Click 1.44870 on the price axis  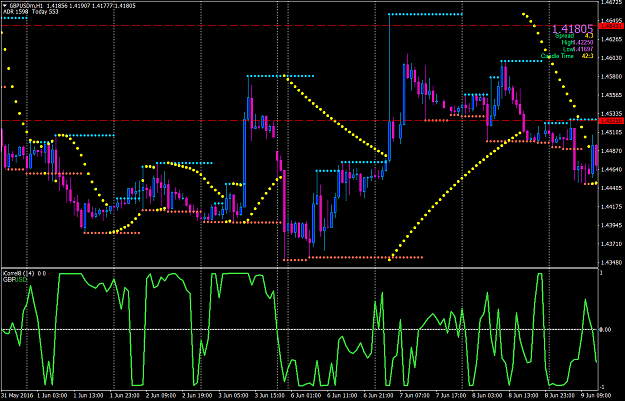coord(612,151)
